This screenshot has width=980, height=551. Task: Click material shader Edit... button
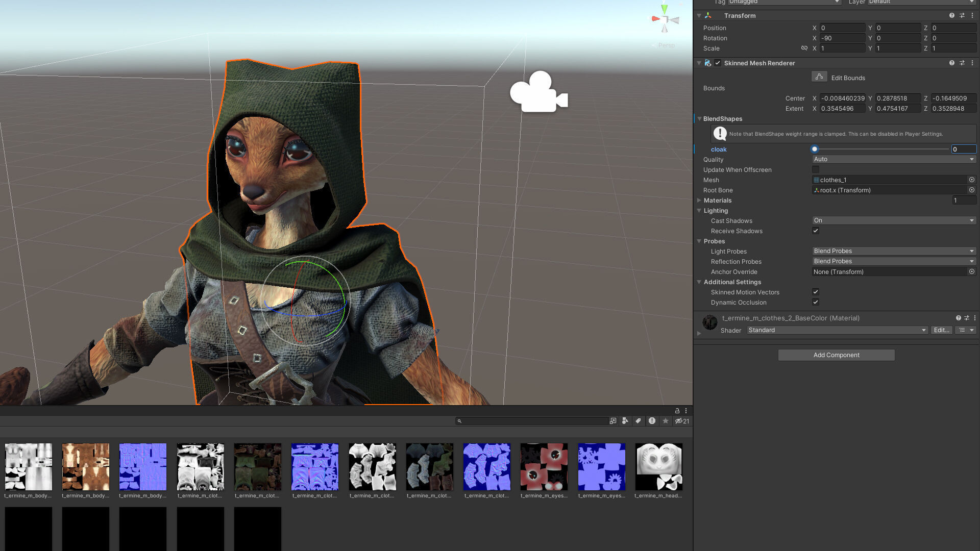click(941, 330)
